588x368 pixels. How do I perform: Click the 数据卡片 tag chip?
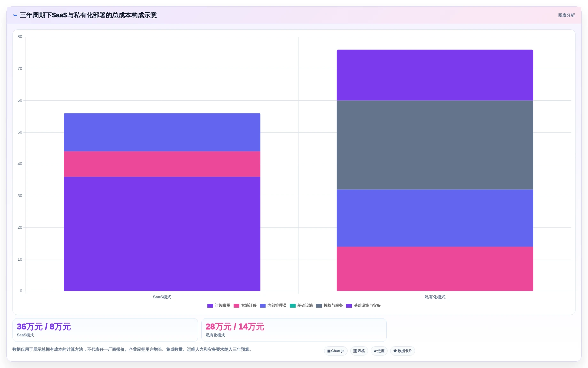tap(403, 351)
